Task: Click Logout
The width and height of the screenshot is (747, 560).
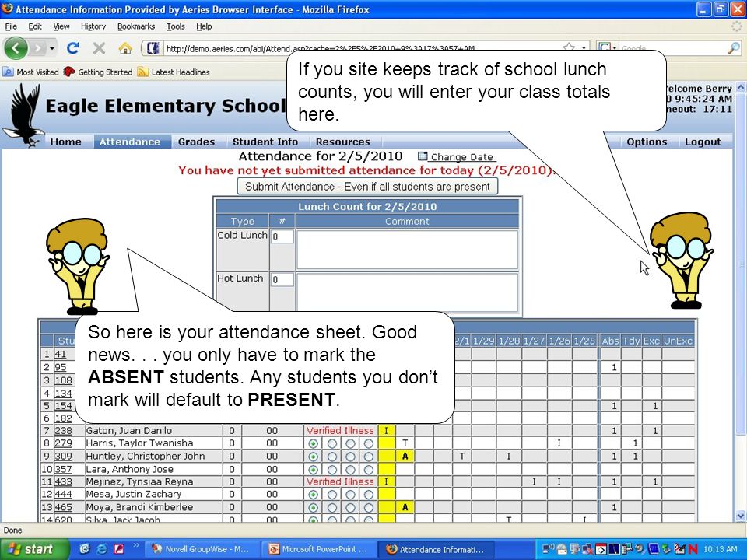Action: (x=703, y=142)
